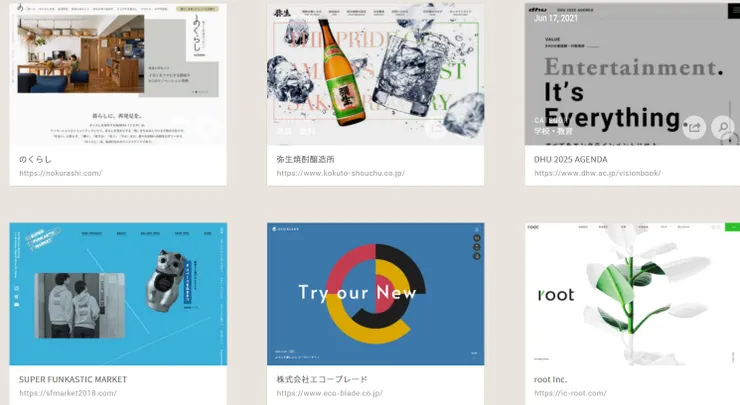The height and width of the screenshot is (405, 740).
Task: Open the SUPER FUNKASTIC MARKET thumbnail
Action: [x=118, y=294]
